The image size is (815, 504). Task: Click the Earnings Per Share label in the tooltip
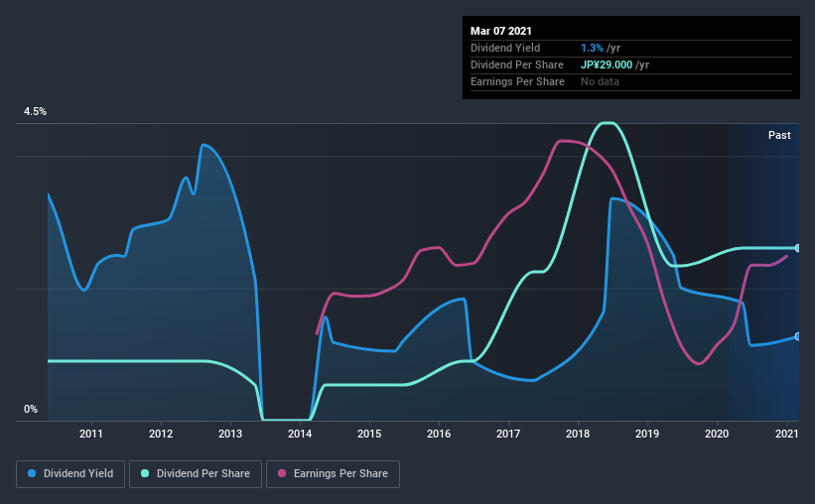[x=517, y=81]
